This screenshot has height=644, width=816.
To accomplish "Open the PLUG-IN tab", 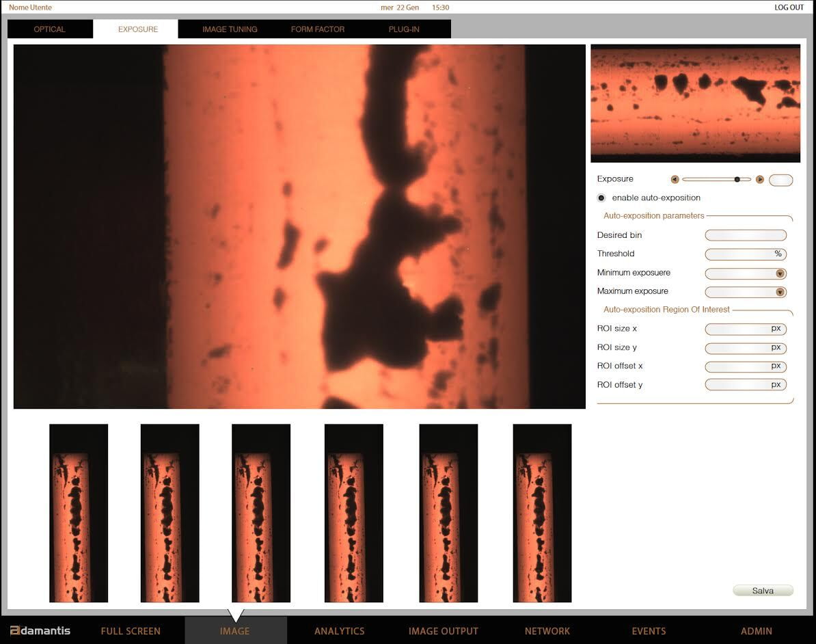I will 404,29.
